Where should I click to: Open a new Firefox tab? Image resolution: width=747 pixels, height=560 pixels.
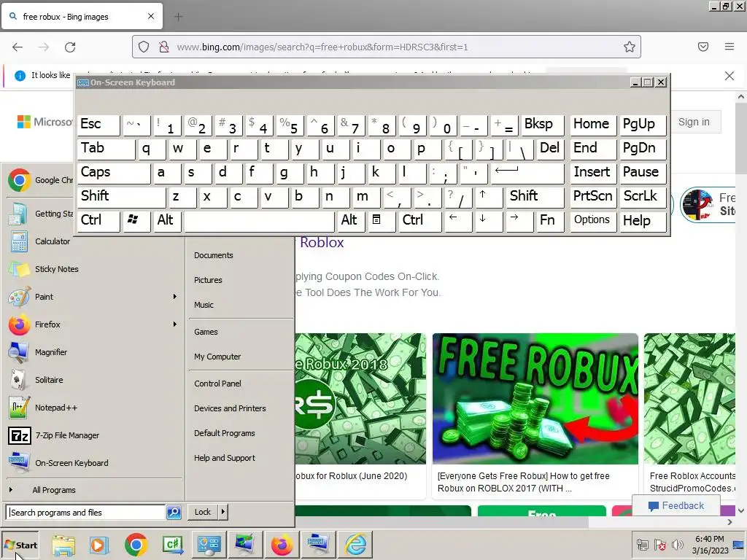click(x=178, y=17)
